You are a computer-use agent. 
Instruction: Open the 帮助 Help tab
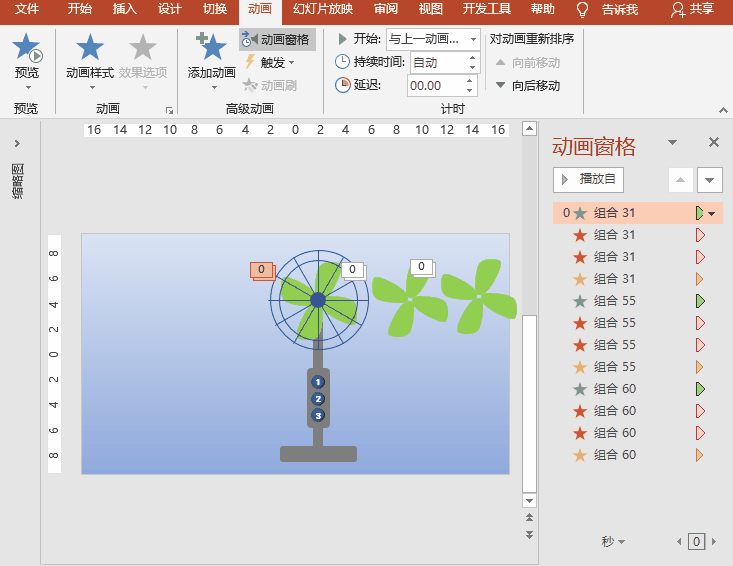pos(543,9)
